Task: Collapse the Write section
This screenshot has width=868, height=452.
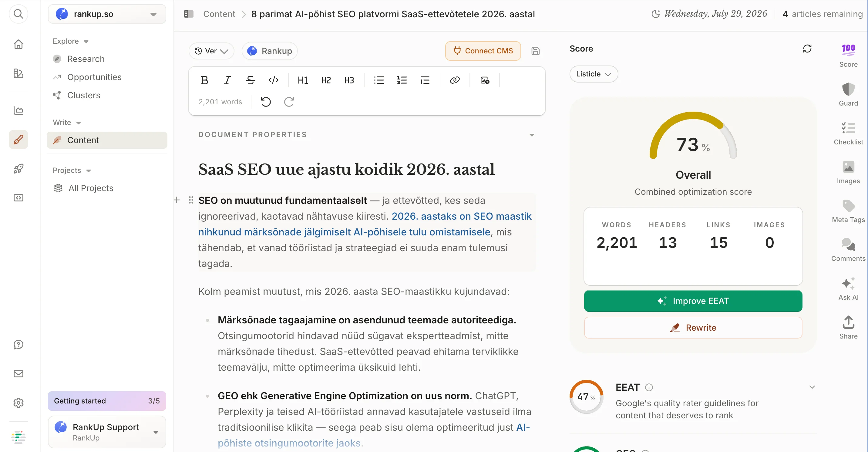Action: (x=67, y=122)
